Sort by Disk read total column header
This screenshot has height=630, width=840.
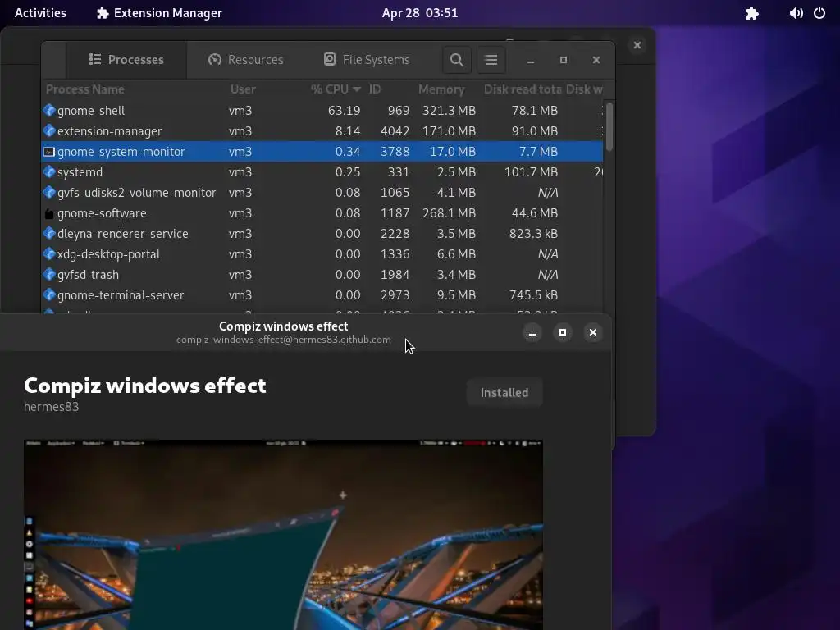(523, 89)
